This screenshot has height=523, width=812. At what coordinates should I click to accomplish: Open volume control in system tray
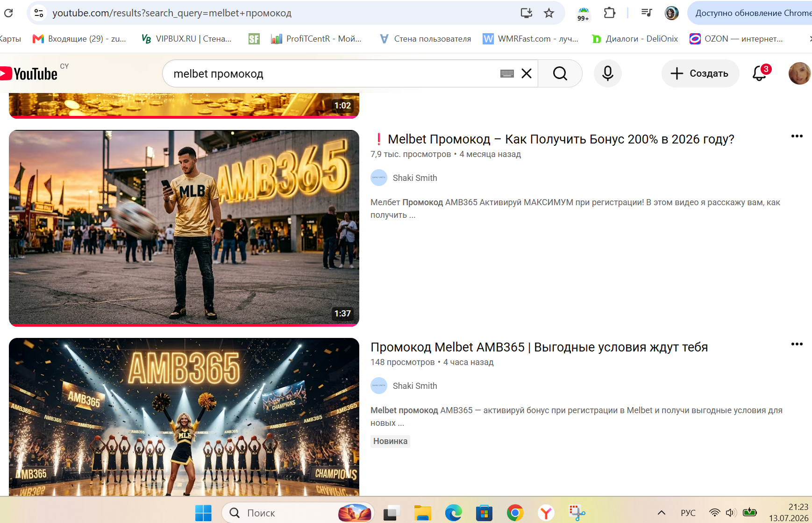coord(731,513)
